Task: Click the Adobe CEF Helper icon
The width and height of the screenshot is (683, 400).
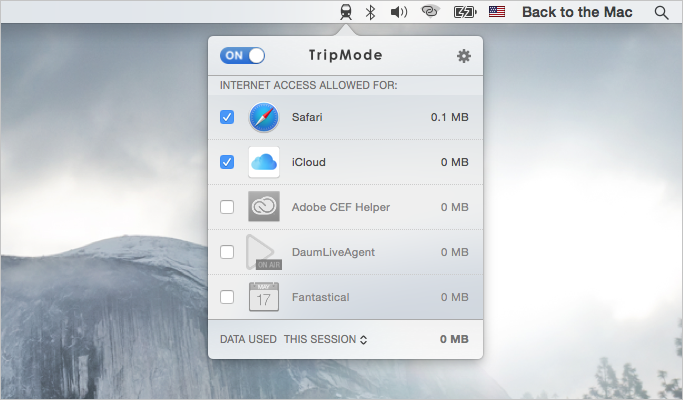Action: pos(264,207)
